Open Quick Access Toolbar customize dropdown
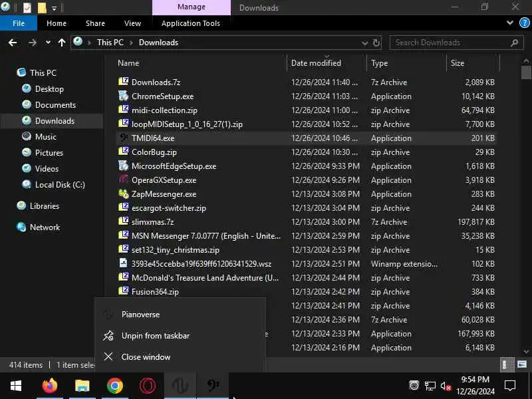Screen dimensions: 532x399 54,8
